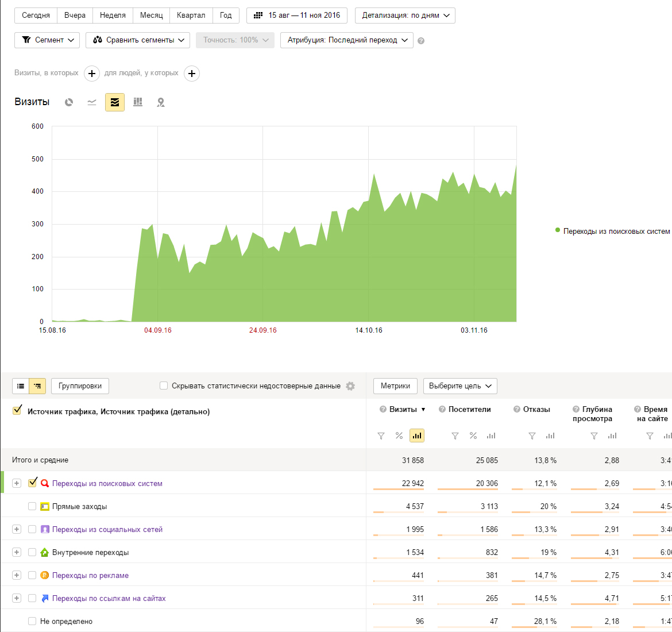
Task: Check Внутренние переходы checkbox
Action: [x=32, y=552]
